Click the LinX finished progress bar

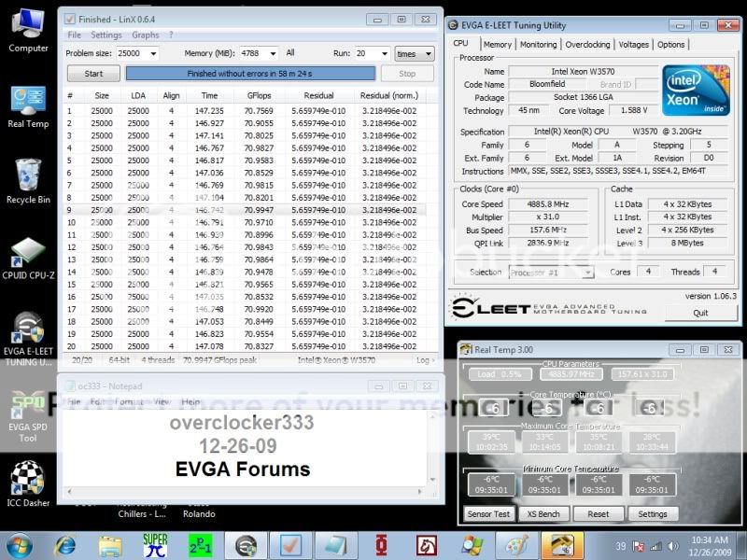[x=250, y=73]
